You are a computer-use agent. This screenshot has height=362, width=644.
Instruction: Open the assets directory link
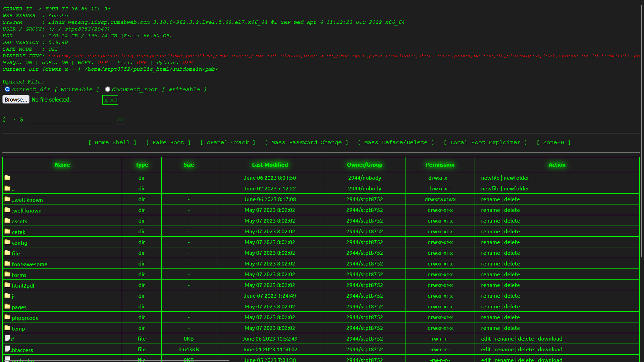tap(19, 221)
